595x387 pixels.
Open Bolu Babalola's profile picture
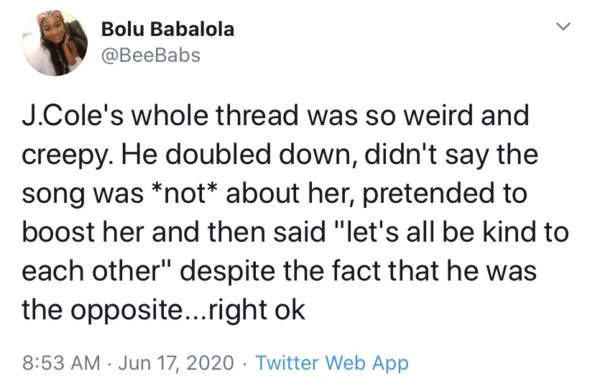coord(55,43)
